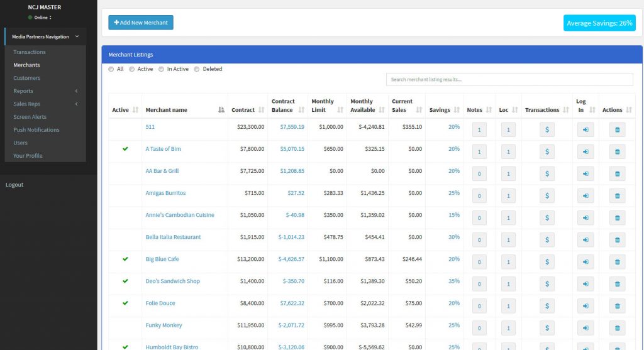
Task: Sort table by Savings column
Action: [445, 109]
